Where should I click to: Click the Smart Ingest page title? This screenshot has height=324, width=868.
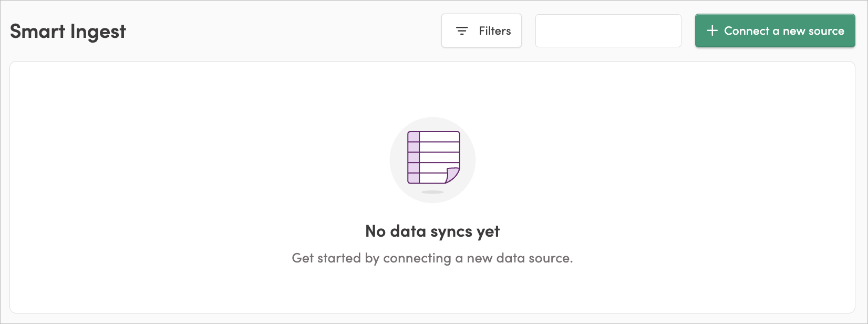(x=68, y=32)
